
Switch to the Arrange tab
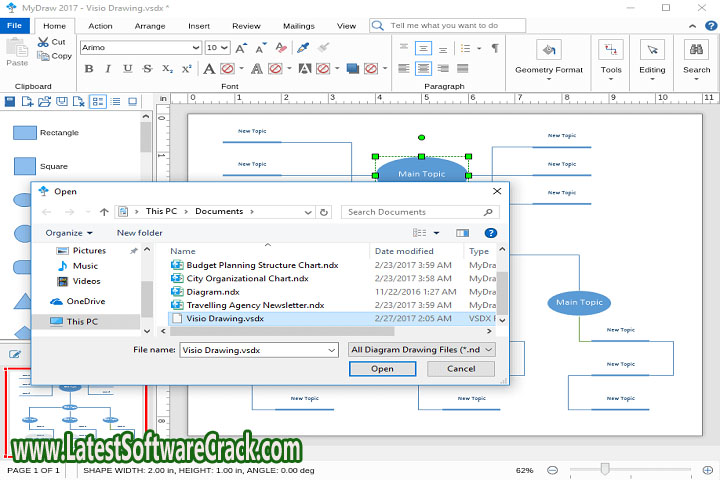(150, 26)
